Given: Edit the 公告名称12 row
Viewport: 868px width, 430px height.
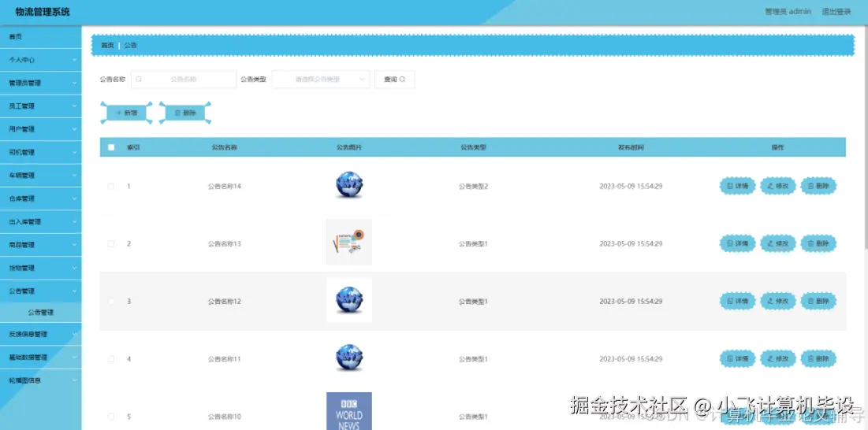Looking at the screenshot, I should pyautogui.click(x=778, y=301).
